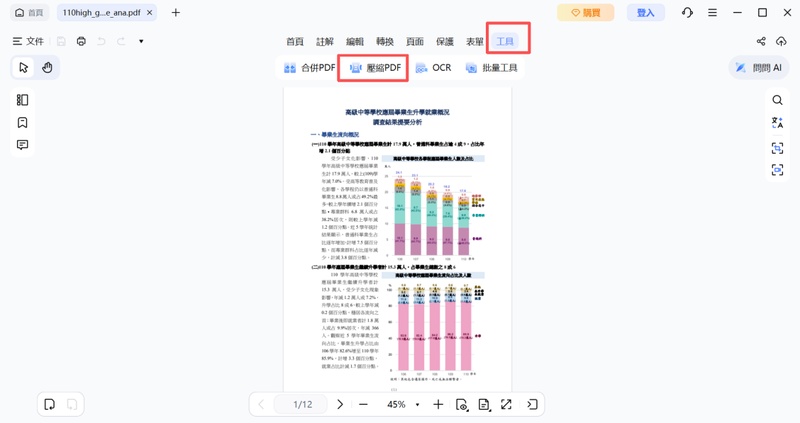Click the cloud upload icon

pyautogui.click(x=781, y=41)
